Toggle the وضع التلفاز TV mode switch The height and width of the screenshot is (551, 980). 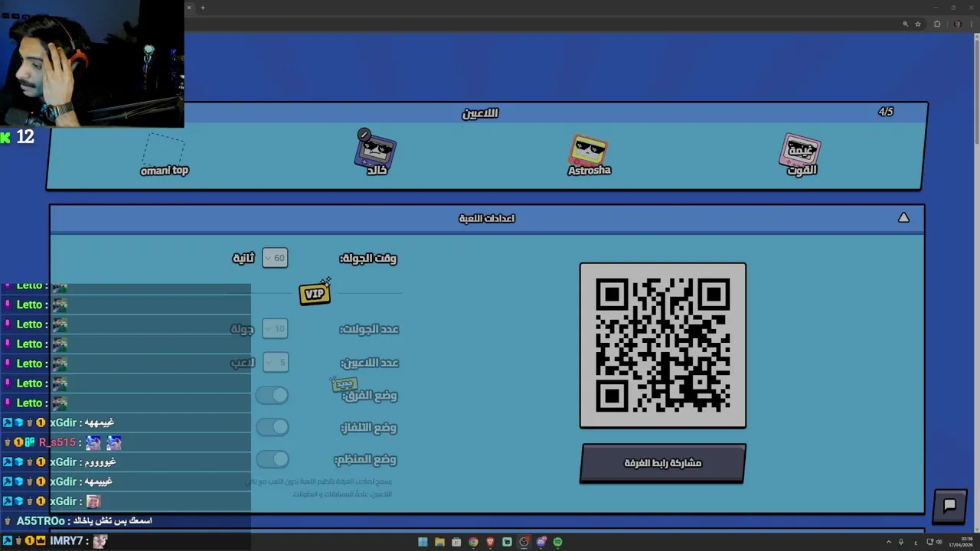click(x=272, y=427)
